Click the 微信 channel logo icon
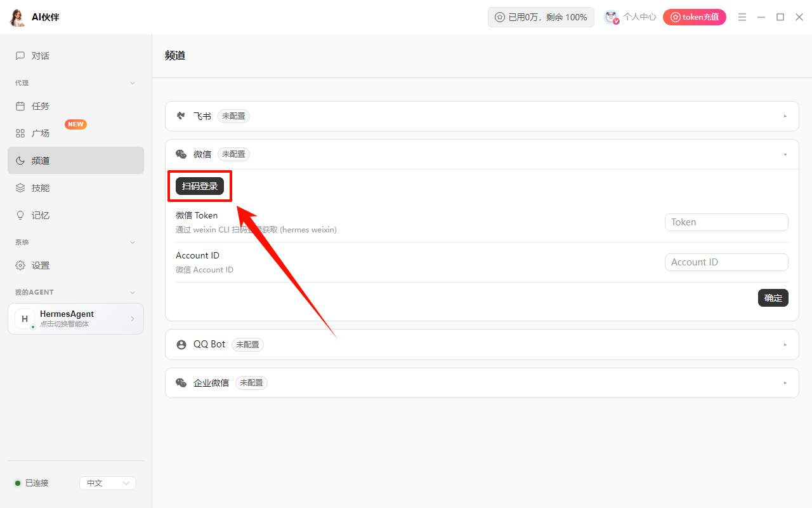812x508 pixels. 181,154
